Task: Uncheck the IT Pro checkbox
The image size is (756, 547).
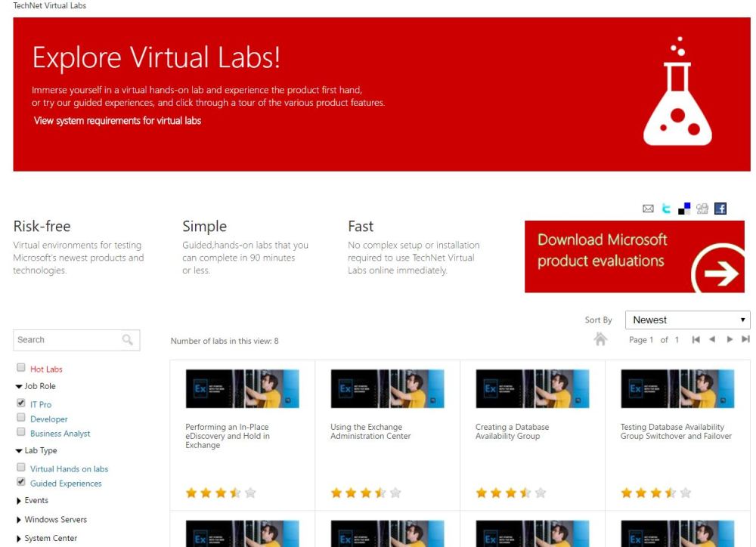Action: pos(21,403)
